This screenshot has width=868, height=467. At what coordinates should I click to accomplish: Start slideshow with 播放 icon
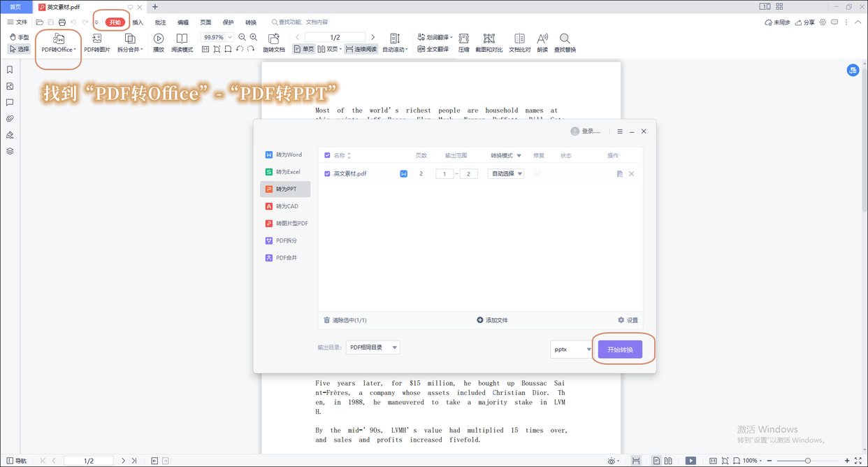point(159,43)
